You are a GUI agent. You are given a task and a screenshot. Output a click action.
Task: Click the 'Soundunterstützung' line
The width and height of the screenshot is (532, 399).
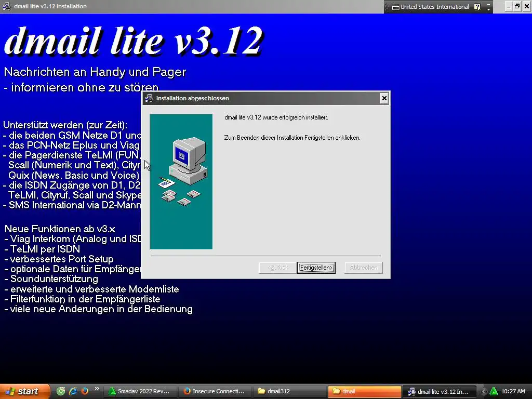[51, 279]
